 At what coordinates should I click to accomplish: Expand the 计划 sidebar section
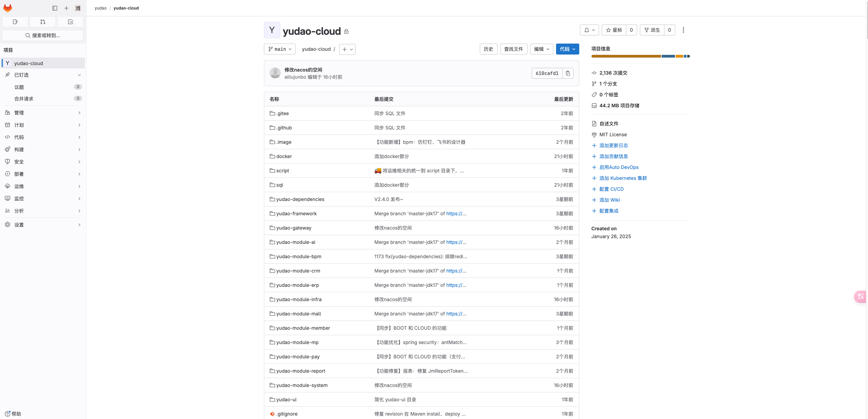point(43,125)
